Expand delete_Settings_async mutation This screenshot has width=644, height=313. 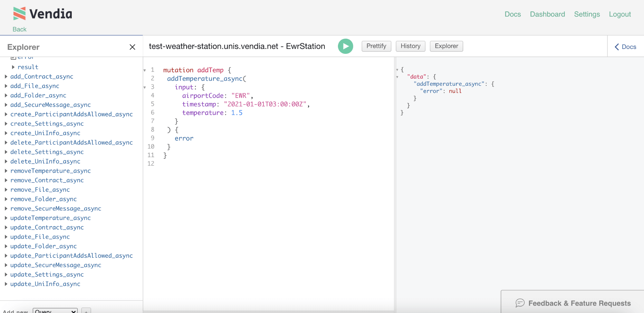pyautogui.click(x=6, y=152)
